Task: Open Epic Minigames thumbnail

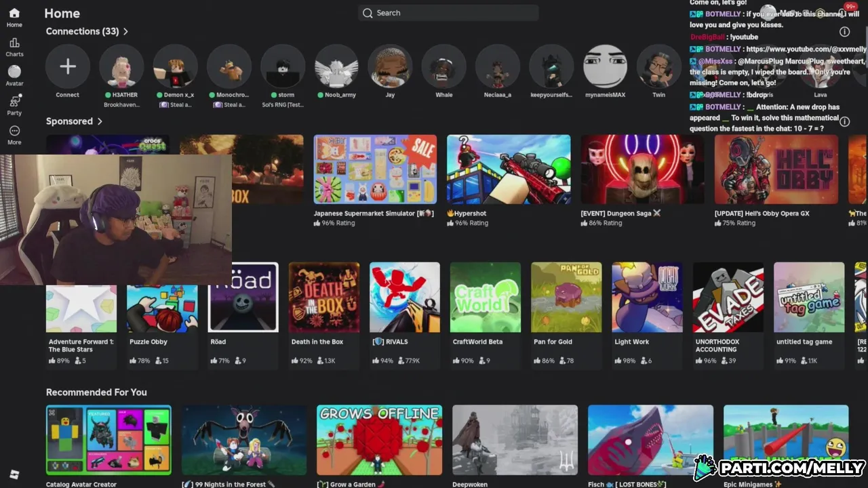Action: 786,440
